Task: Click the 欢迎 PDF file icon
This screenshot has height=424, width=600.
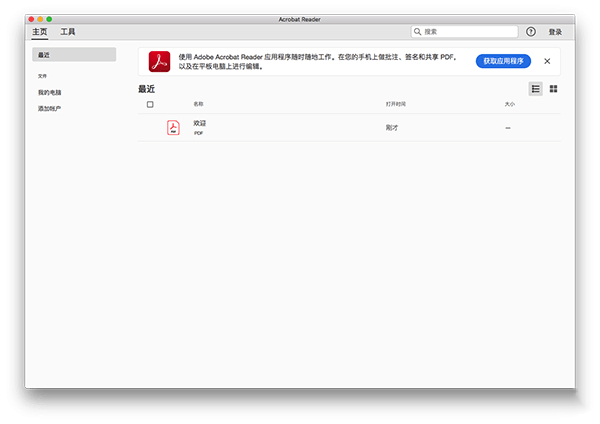Action: (173, 127)
